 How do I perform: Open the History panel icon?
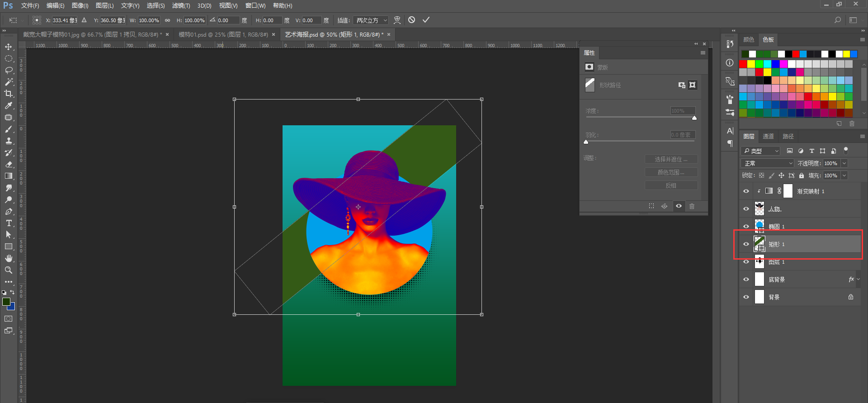(730, 44)
